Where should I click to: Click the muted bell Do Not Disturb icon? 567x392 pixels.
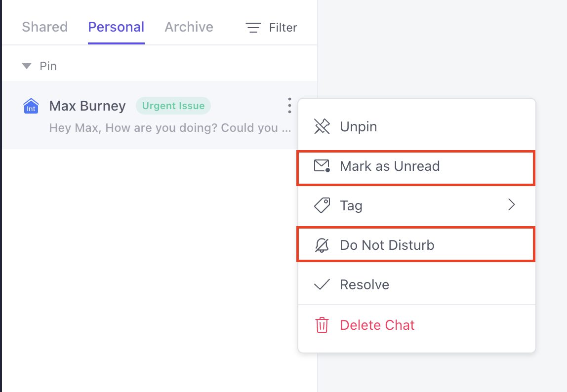(x=322, y=245)
